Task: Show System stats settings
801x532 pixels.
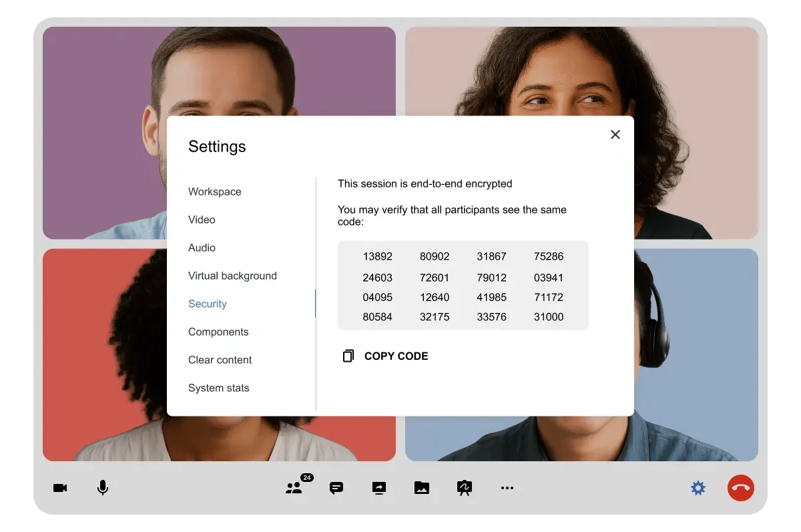Action: 219,388
